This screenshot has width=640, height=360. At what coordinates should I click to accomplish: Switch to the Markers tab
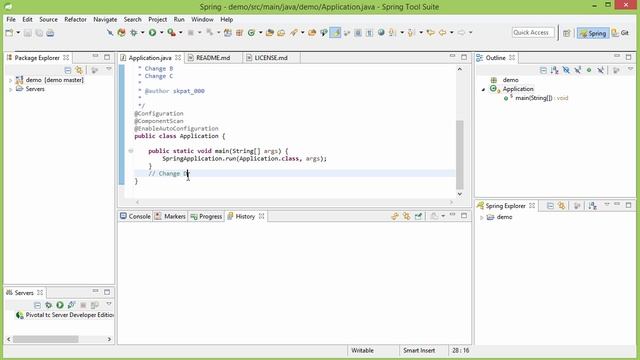click(170, 216)
